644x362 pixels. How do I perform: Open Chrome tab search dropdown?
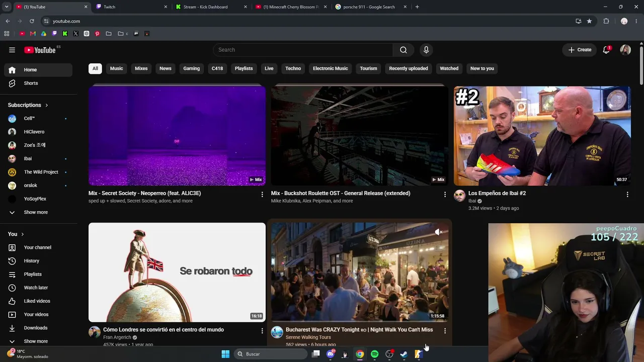coord(7,7)
